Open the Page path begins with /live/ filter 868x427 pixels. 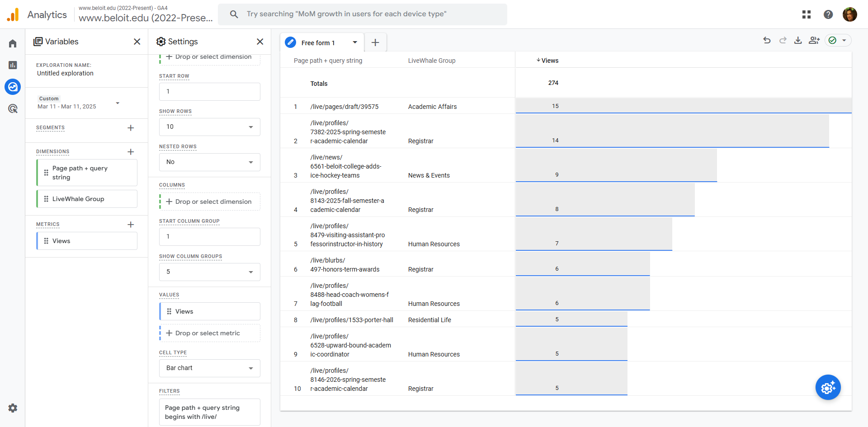point(210,412)
